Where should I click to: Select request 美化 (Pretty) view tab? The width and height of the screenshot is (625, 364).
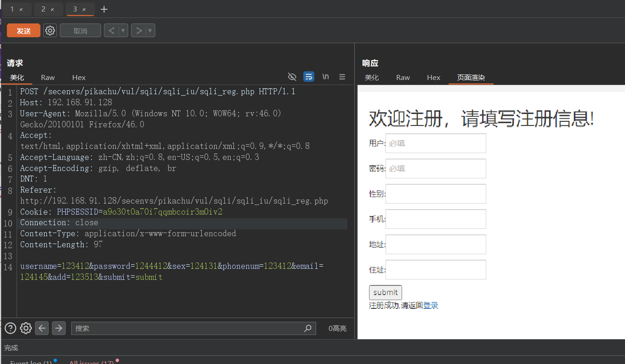[x=17, y=78]
